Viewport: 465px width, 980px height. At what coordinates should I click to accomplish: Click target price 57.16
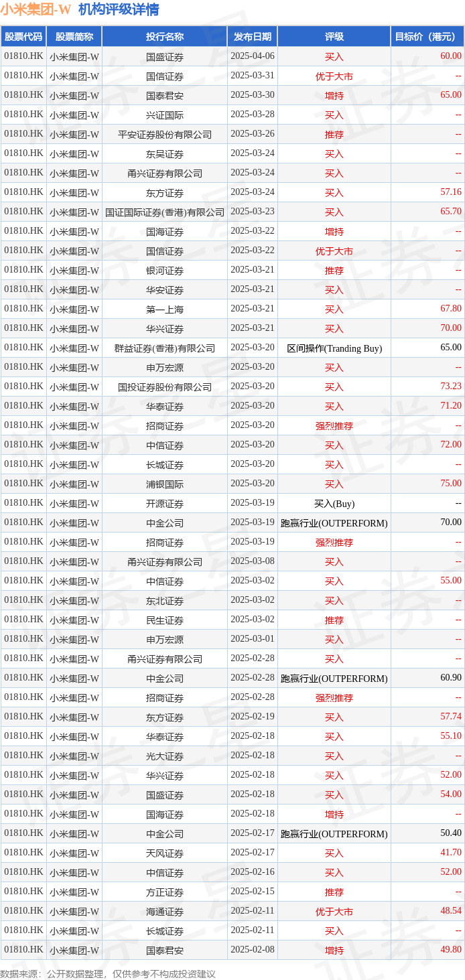point(451,192)
